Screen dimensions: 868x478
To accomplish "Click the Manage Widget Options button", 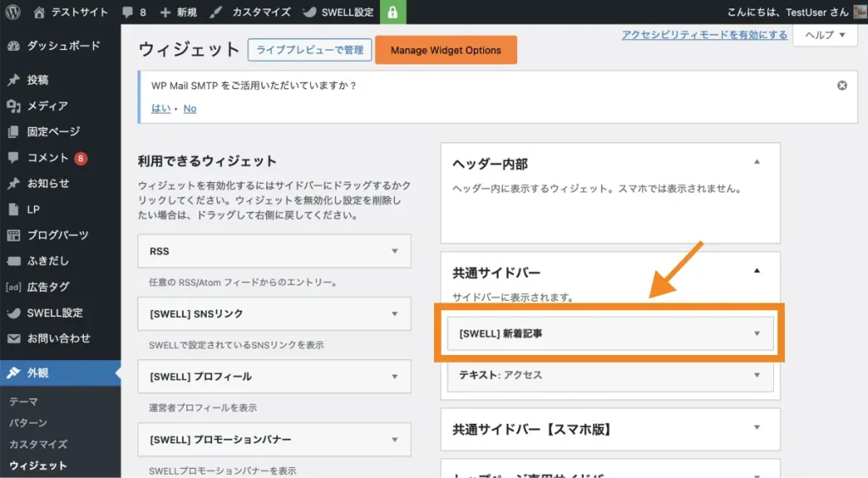I will pyautogui.click(x=446, y=50).
